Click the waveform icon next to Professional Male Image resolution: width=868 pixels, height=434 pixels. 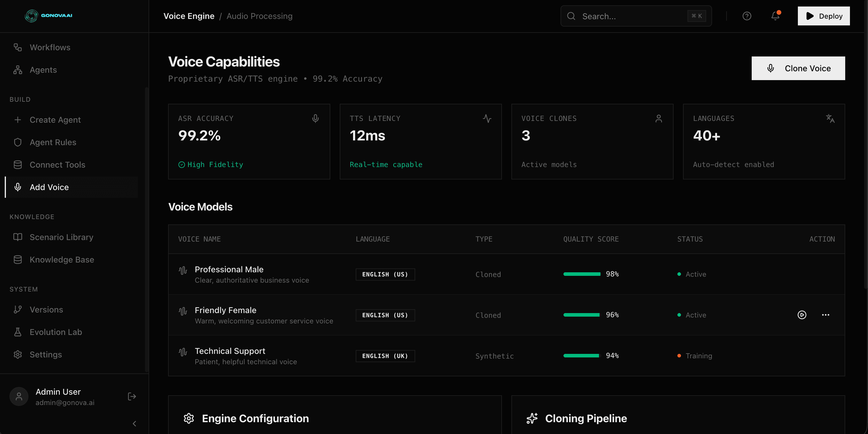[183, 271]
